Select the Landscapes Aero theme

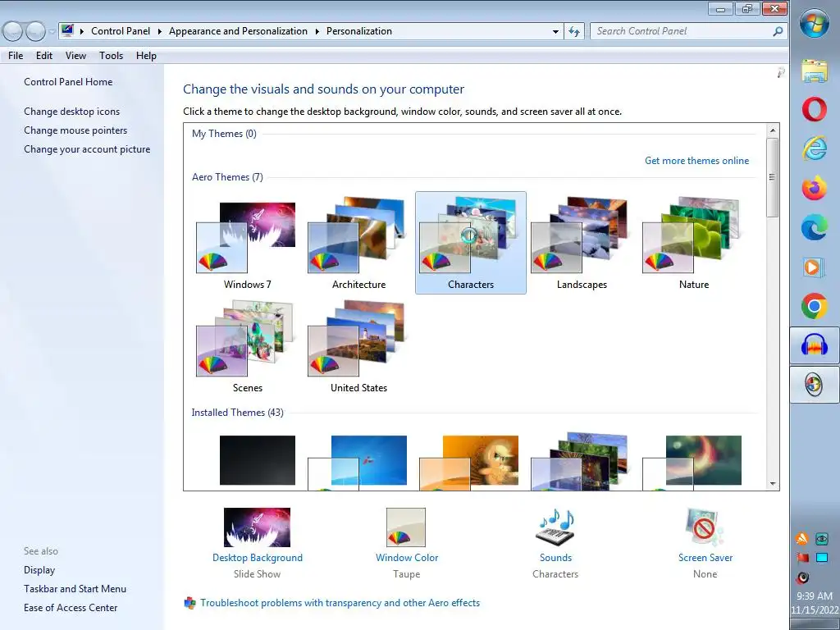582,244
